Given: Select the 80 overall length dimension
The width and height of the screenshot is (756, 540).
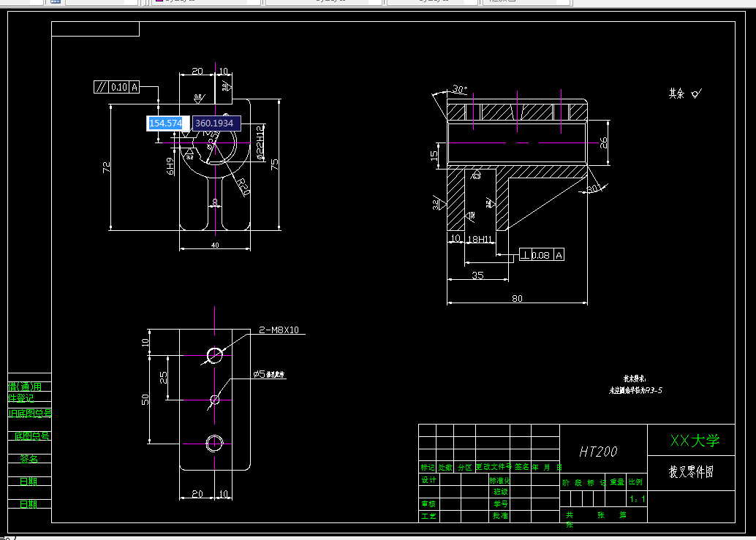Looking at the screenshot, I should coord(517,298).
